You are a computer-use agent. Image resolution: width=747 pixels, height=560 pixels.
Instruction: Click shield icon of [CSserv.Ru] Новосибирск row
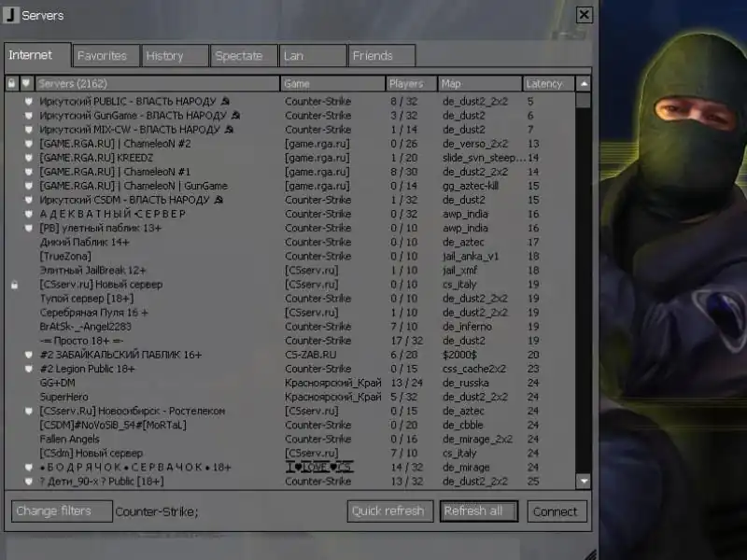click(29, 411)
